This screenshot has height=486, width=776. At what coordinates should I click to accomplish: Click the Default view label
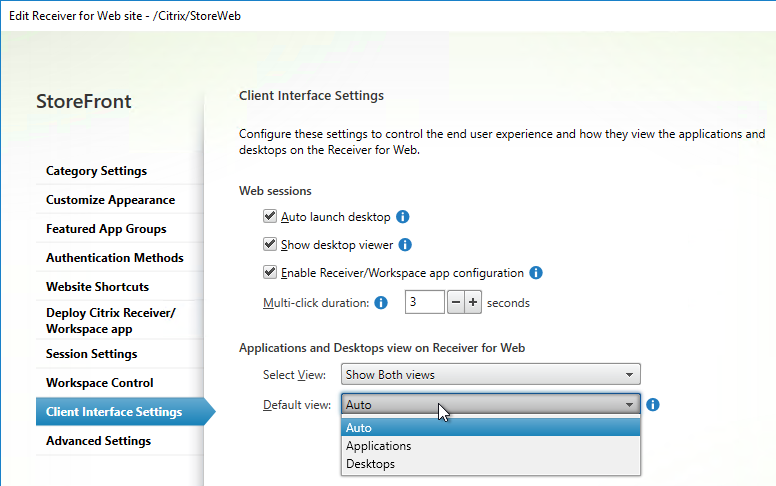(297, 405)
